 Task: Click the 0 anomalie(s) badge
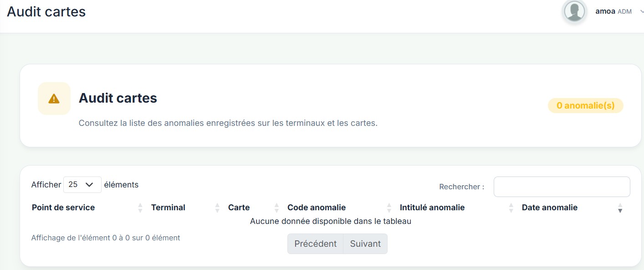(x=586, y=106)
